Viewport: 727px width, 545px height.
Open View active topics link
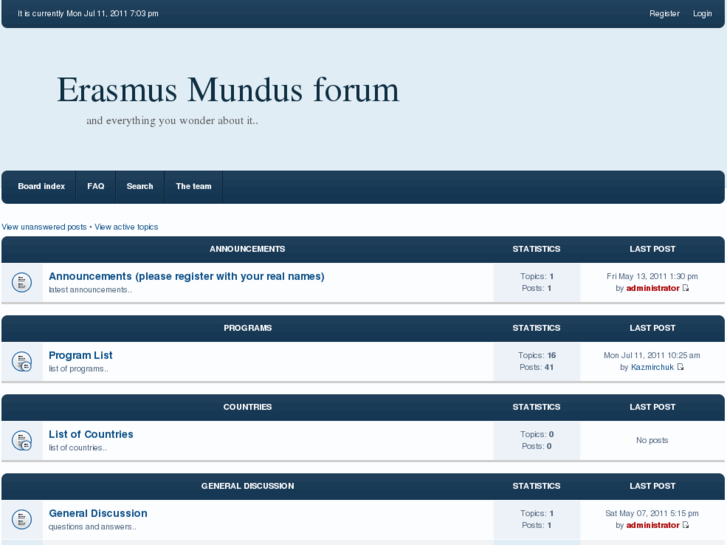(126, 227)
